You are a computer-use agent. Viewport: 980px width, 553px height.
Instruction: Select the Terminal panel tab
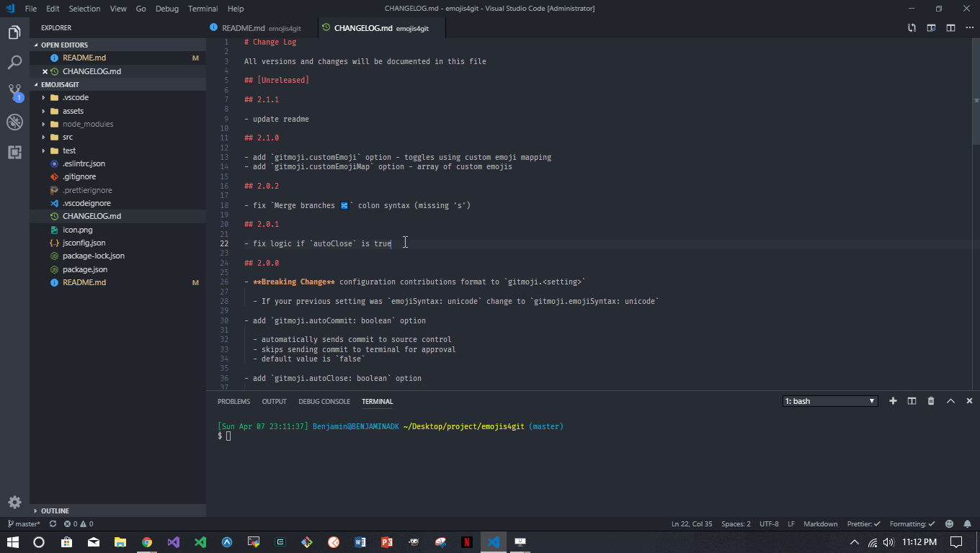pos(378,401)
